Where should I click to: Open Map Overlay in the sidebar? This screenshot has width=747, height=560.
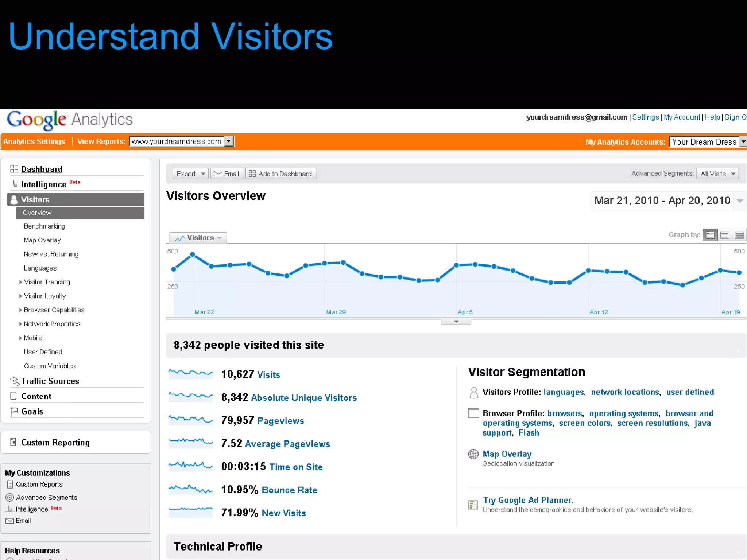42,240
